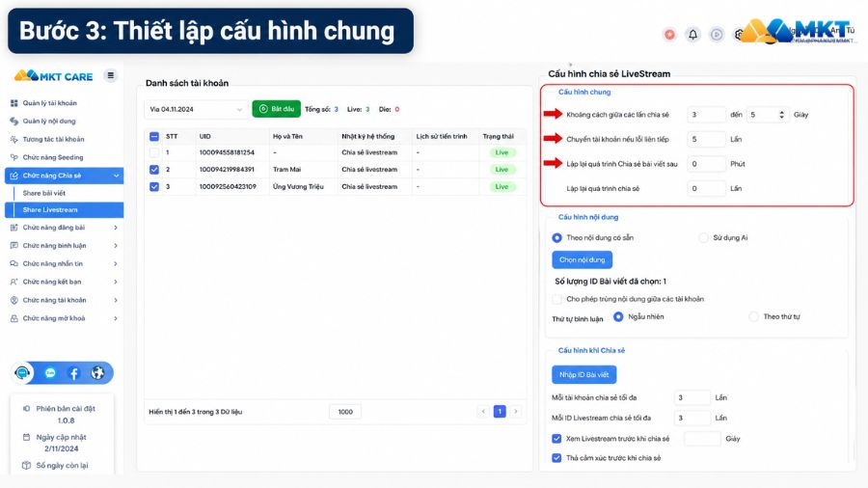Screen dimensions: 868x488
Task: Open the Via 04.11.2024 dropdown
Action: click(x=196, y=110)
